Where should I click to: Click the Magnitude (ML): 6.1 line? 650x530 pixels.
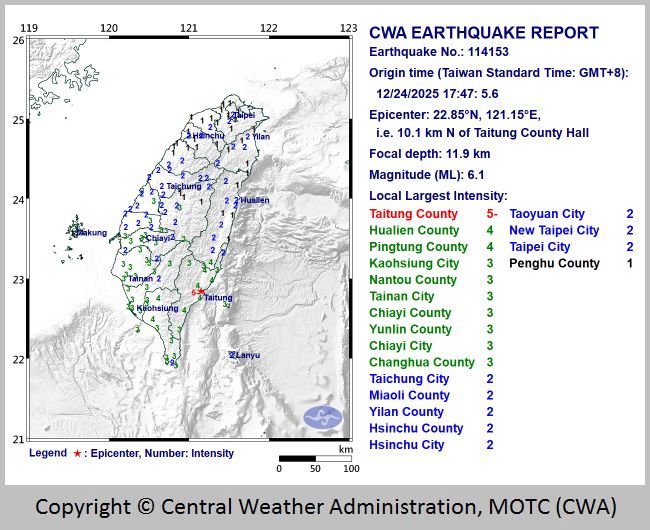(x=430, y=174)
